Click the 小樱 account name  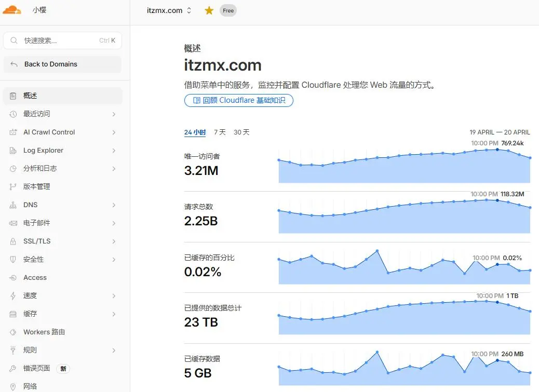tap(39, 10)
